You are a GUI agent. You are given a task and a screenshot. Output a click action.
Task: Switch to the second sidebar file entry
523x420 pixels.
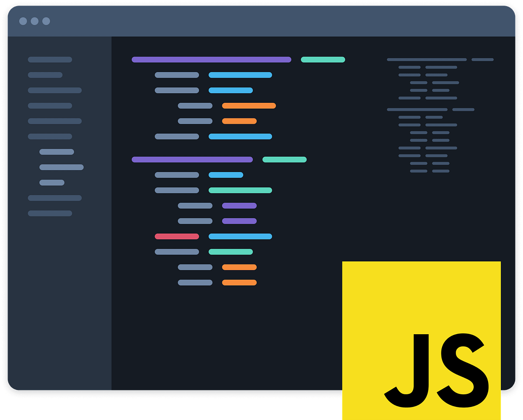45,75
